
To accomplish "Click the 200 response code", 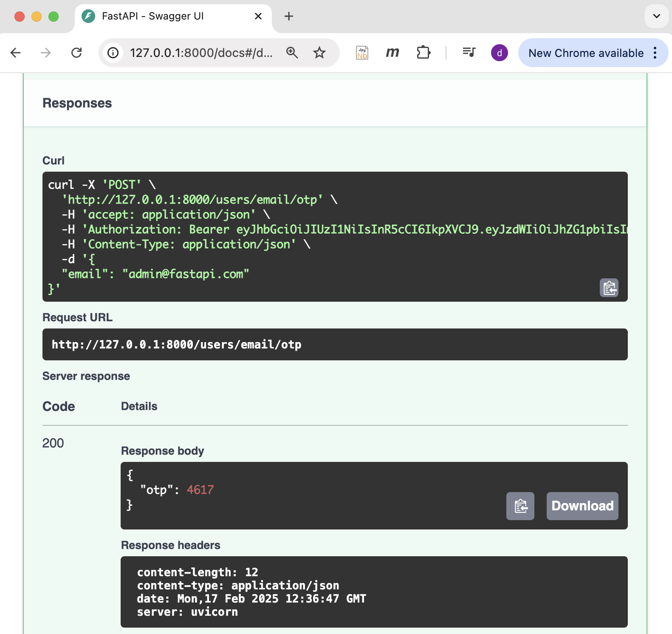I will pos(53,443).
